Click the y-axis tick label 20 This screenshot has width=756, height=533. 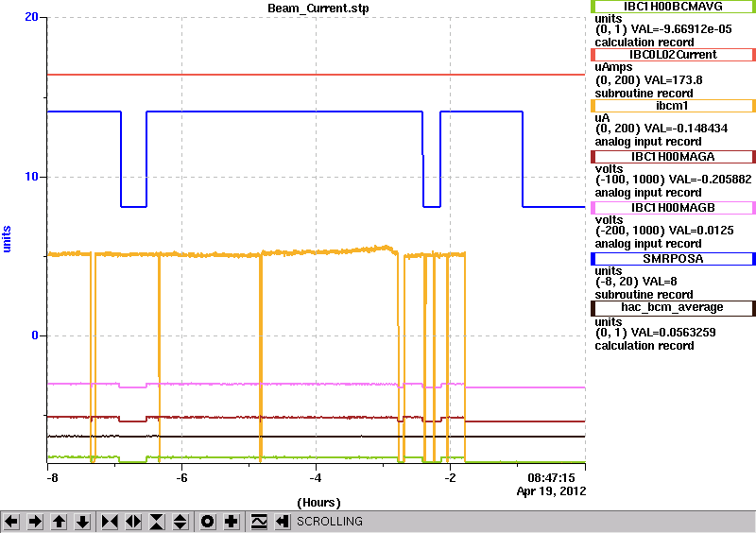coord(31,17)
